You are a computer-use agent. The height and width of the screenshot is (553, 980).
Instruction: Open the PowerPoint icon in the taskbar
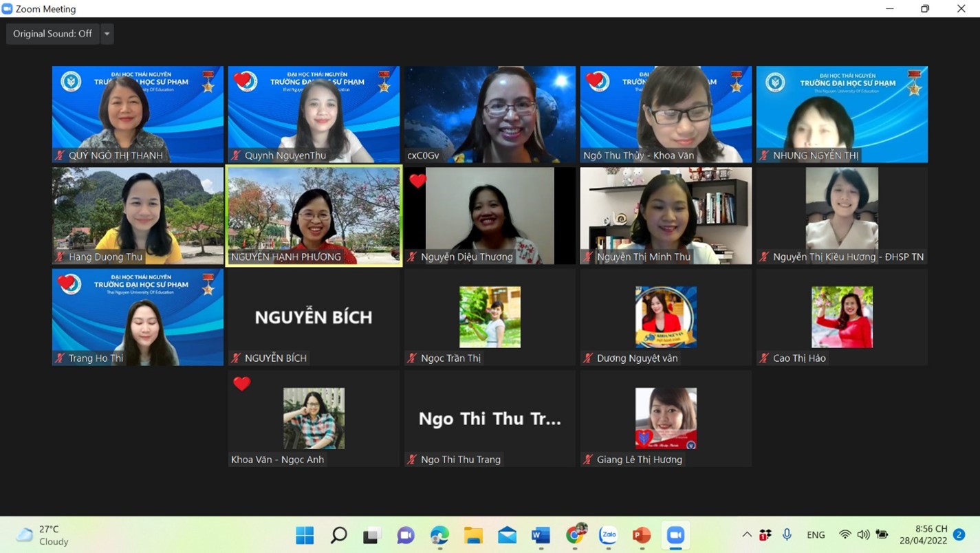point(642,535)
